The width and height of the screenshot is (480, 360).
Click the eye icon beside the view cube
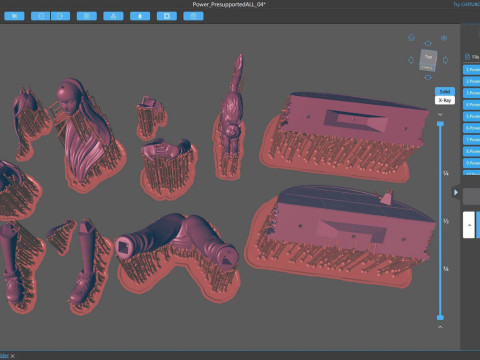pos(444,38)
